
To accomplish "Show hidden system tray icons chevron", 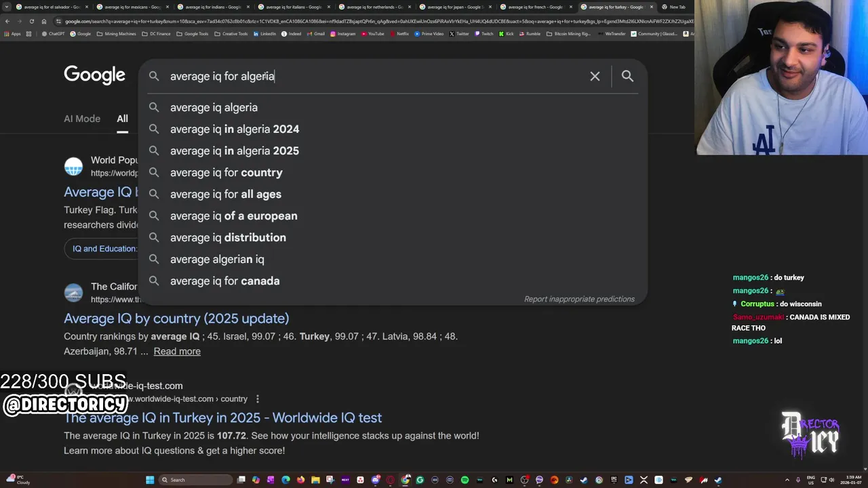I will [x=787, y=480].
